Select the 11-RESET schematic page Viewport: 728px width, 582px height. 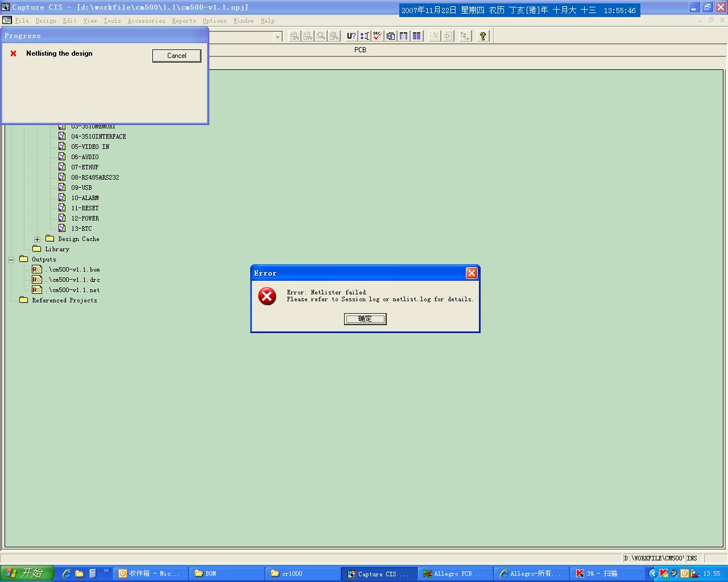point(85,208)
